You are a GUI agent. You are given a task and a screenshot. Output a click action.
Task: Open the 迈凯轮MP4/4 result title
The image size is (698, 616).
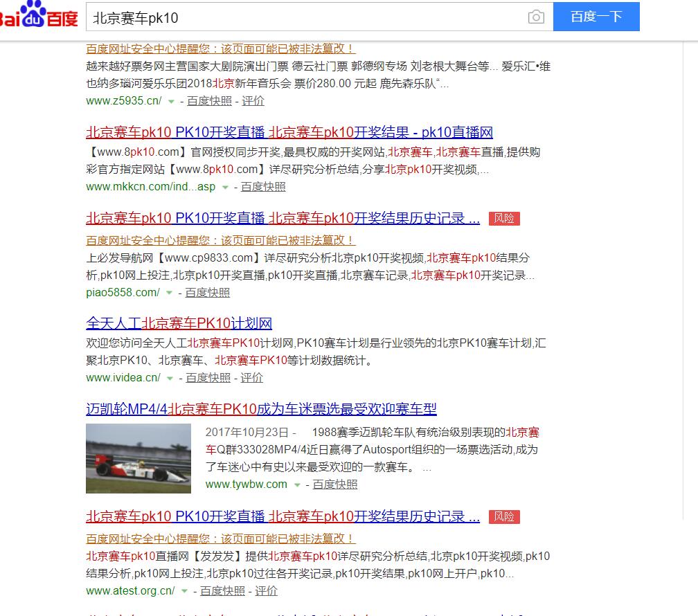tap(261, 409)
